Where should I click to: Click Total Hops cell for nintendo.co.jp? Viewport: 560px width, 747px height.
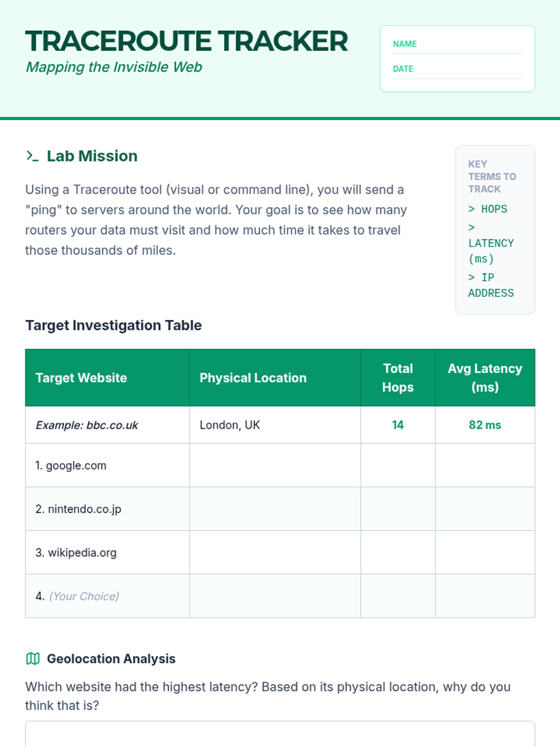(398, 509)
